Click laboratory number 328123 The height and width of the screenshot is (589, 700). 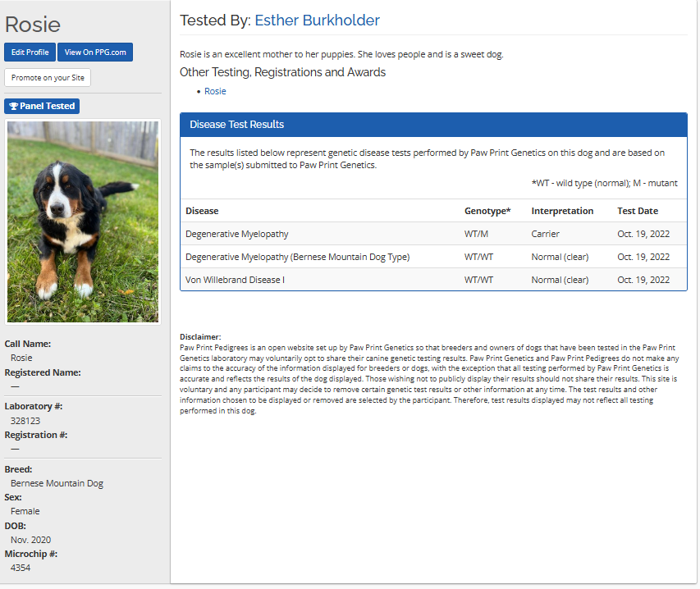[x=25, y=420]
